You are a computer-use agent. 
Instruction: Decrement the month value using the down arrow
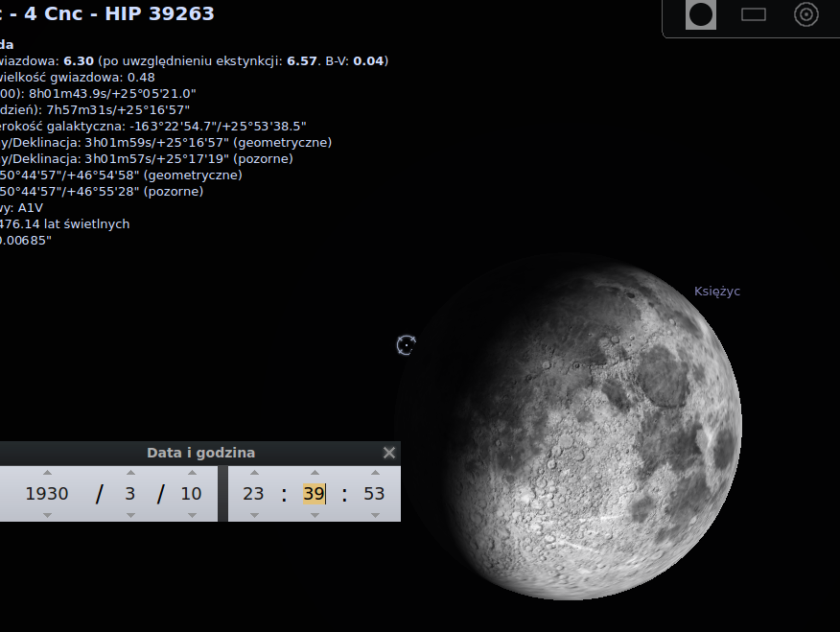128,515
